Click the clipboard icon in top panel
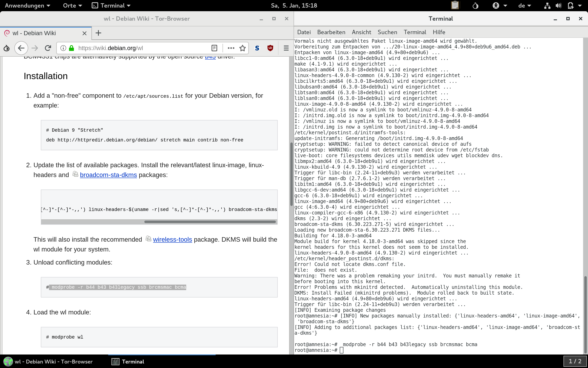This screenshot has width=588, height=368. pos(455,5)
